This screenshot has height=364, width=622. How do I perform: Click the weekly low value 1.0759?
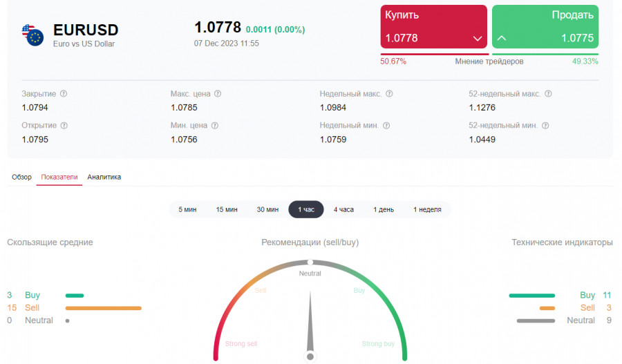point(333,140)
